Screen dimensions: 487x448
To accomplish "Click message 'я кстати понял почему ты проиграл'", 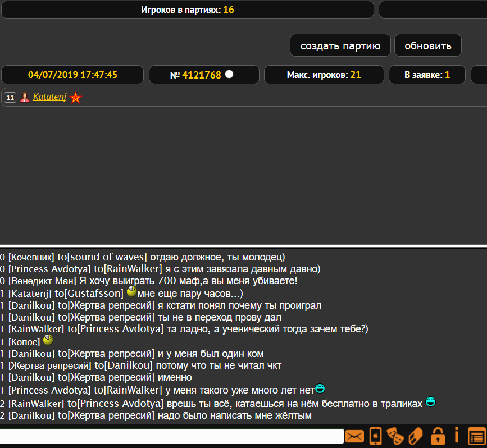I will 239,305.
